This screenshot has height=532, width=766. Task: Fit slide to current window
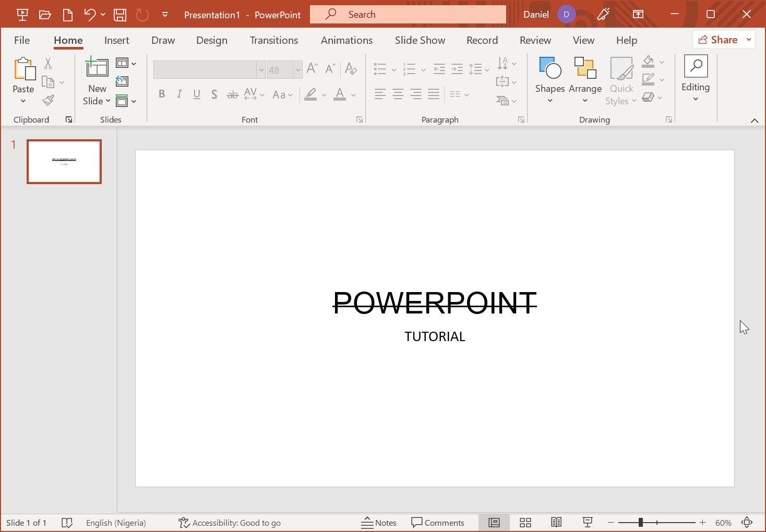tap(747, 523)
